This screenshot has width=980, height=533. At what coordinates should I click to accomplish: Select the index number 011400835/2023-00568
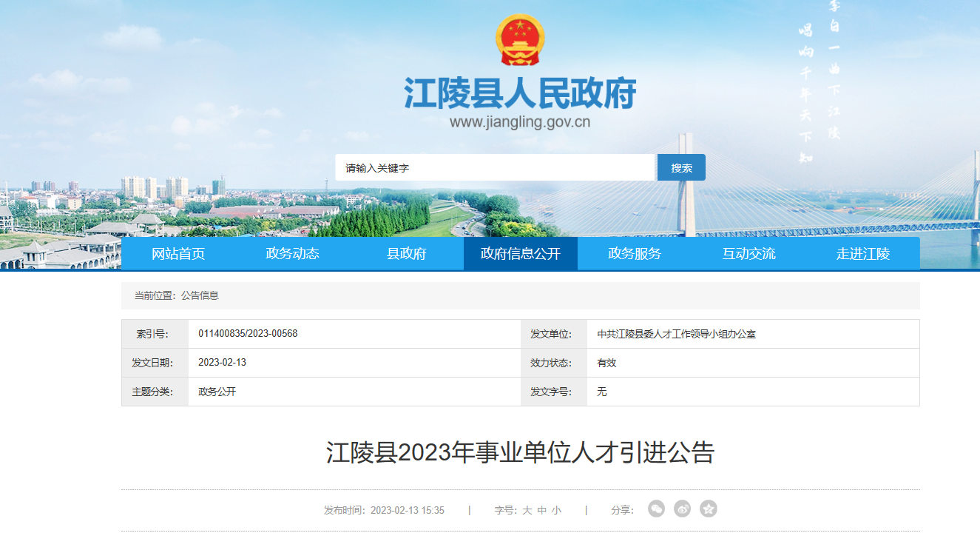[x=248, y=334]
